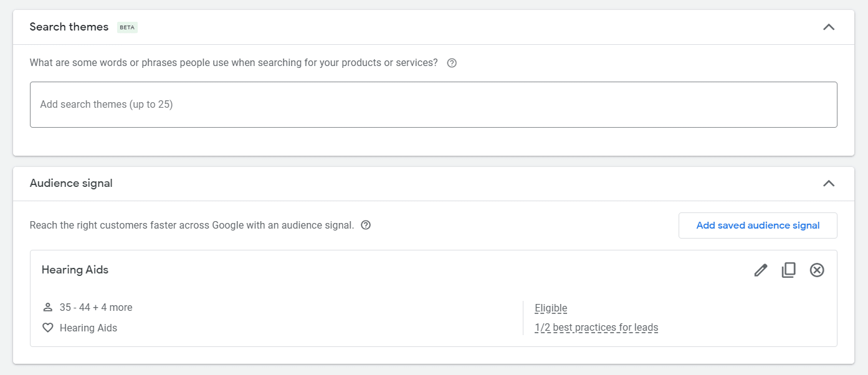
Task: Click the Add search themes input field
Action: point(433,105)
